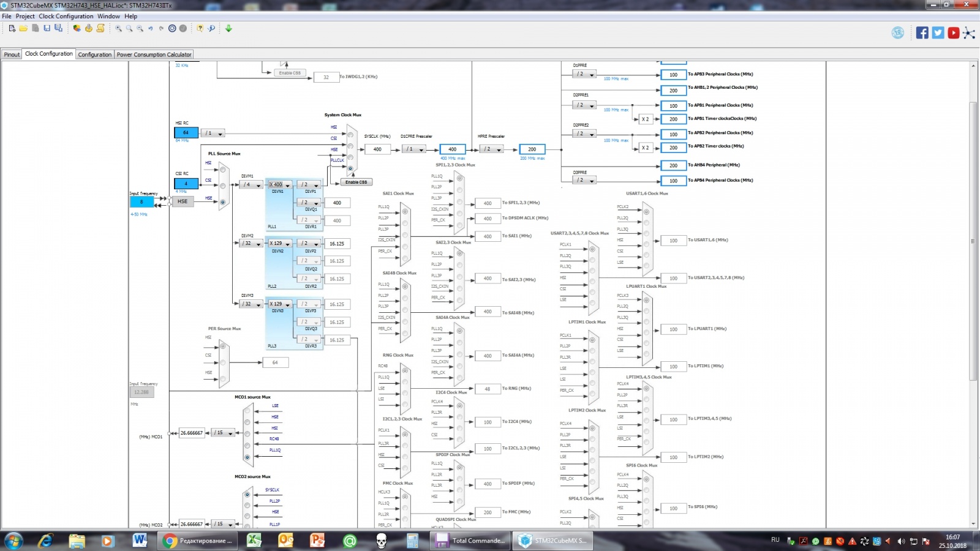The height and width of the screenshot is (551, 980).
Task: Switch to the Power Consumption Calculator tab
Action: tap(154, 54)
